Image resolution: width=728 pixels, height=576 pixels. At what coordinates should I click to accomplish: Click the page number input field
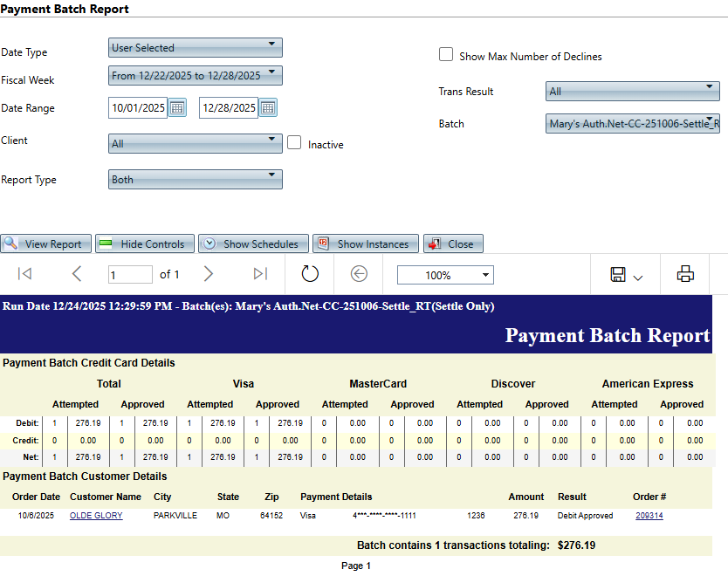130,275
